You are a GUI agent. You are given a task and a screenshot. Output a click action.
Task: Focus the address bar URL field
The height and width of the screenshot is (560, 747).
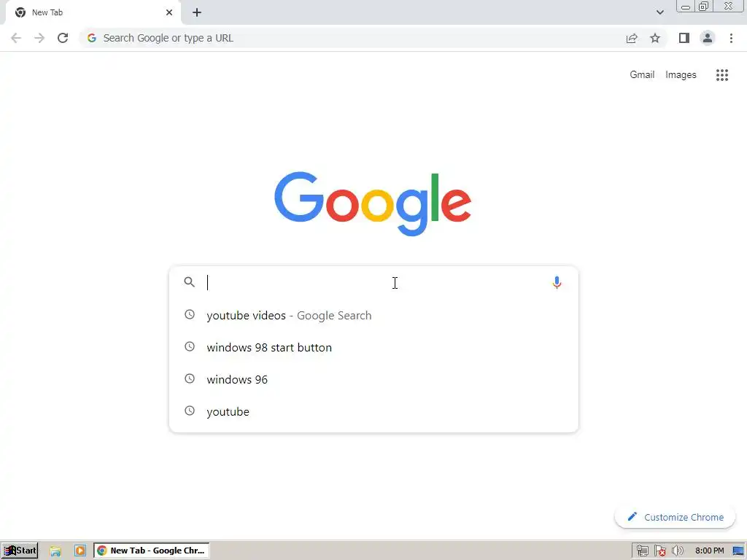[x=352, y=38]
